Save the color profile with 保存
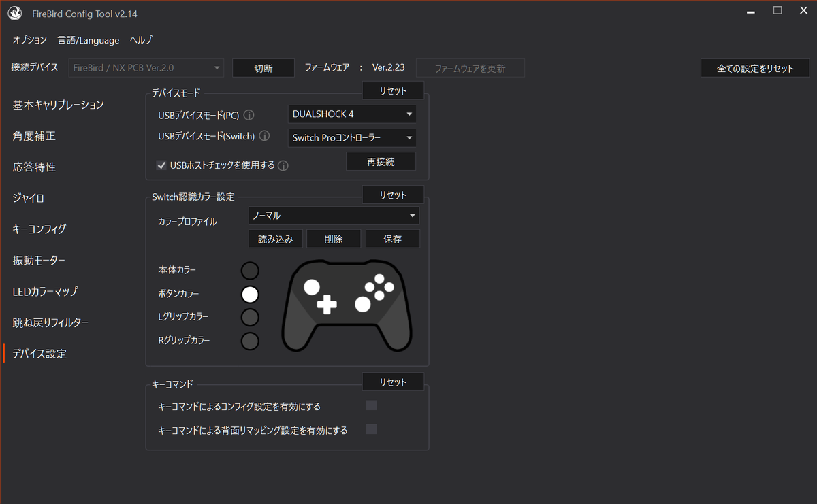The image size is (817, 504). coord(393,238)
